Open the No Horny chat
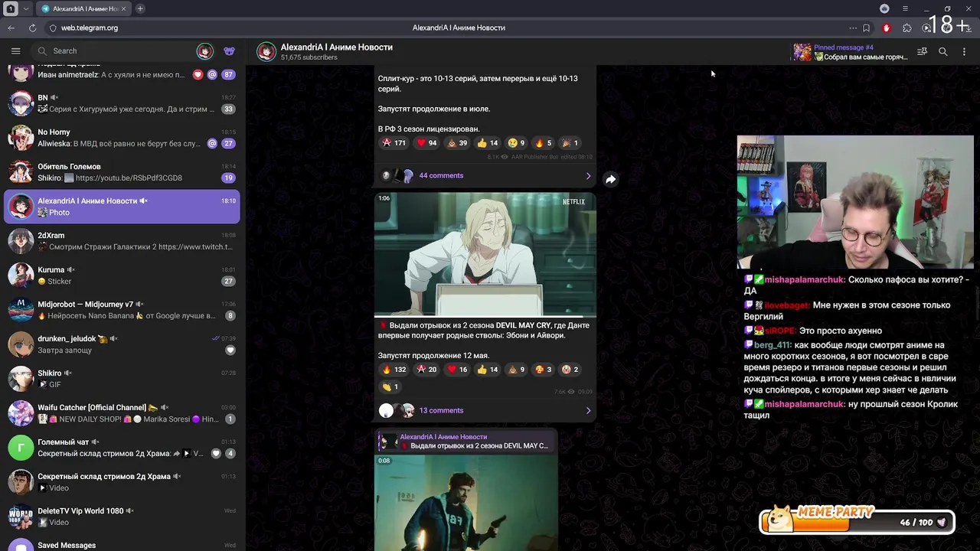The height and width of the screenshot is (551, 980). [x=122, y=138]
